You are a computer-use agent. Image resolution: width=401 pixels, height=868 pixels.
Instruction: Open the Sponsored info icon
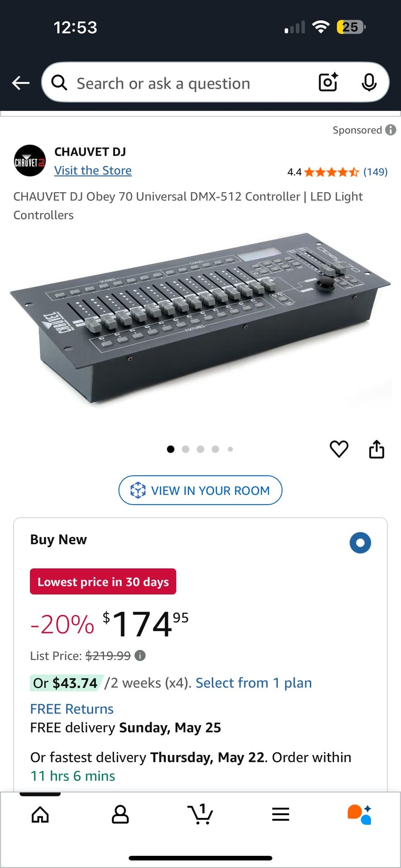click(391, 130)
